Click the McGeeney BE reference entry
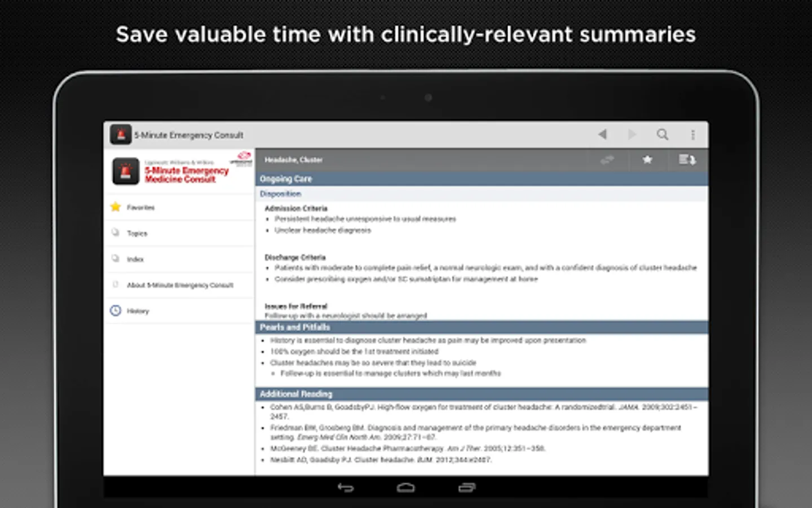 point(408,449)
